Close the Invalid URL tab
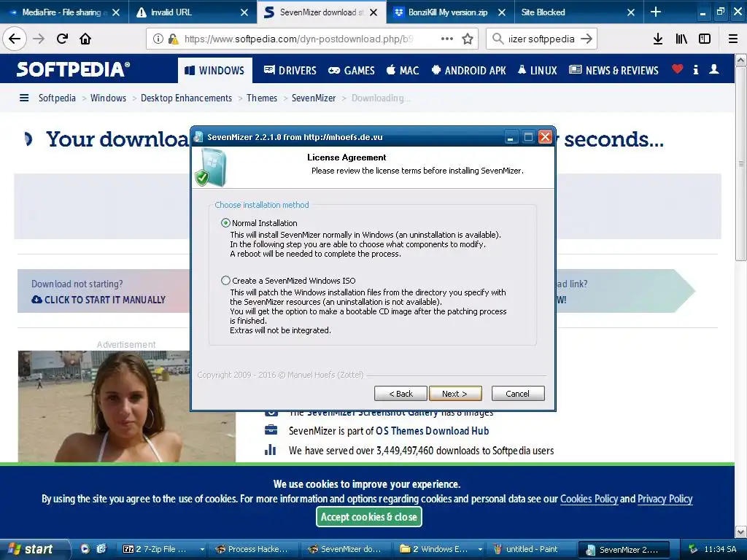The width and height of the screenshot is (747, 560). [x=244, y=12]
